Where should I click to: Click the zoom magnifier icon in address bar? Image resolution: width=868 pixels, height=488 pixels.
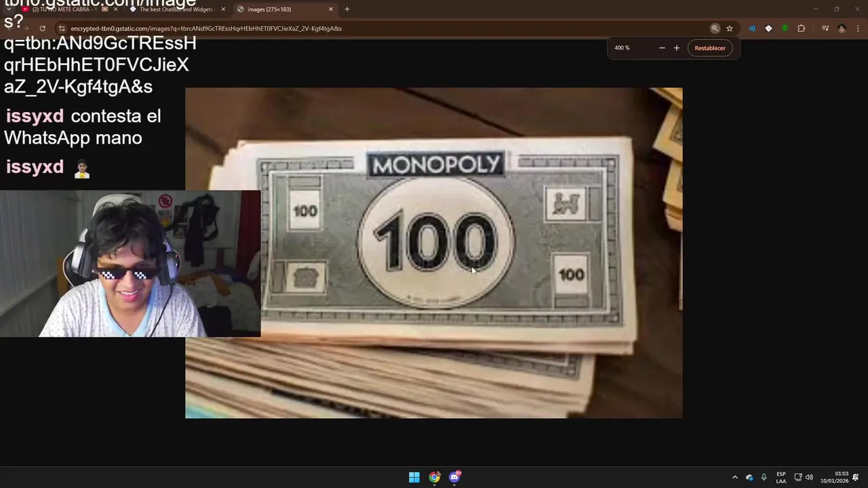point(715,28)
